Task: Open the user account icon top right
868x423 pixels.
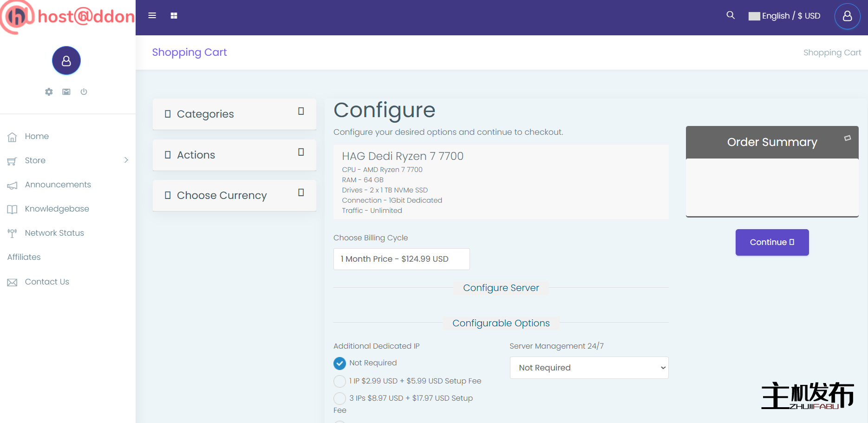Action: coord(847,16)
